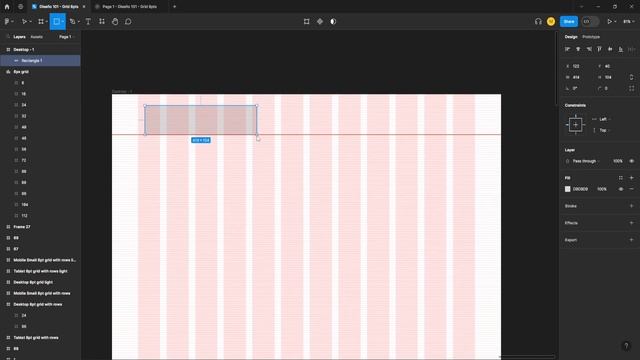This screenshot has height=360, width=640.
Task: Switch to the Prototype tab
Action: coord(591,37)
